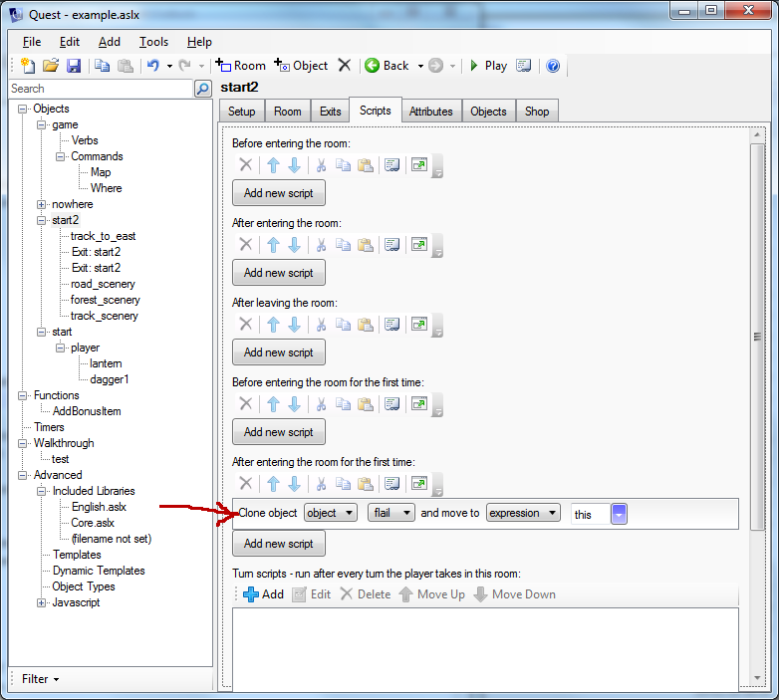Click the Play button to run game
The image size is (779, 700).
[488, 66]
